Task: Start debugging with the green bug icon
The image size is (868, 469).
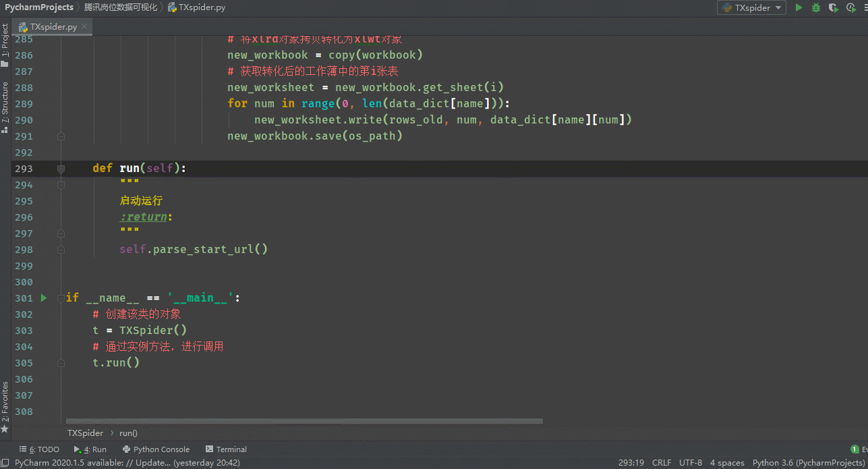Action: pos(816,7)
